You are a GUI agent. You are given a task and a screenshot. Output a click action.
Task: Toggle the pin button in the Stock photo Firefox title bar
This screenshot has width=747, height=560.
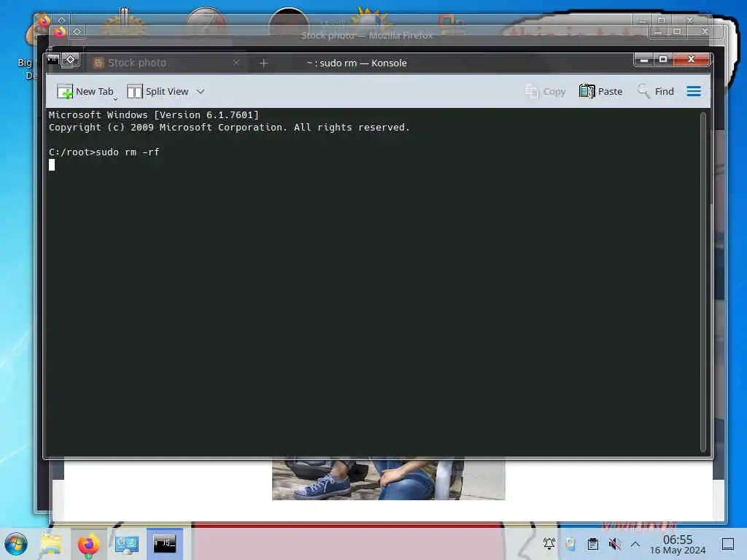tap(77, 32)
